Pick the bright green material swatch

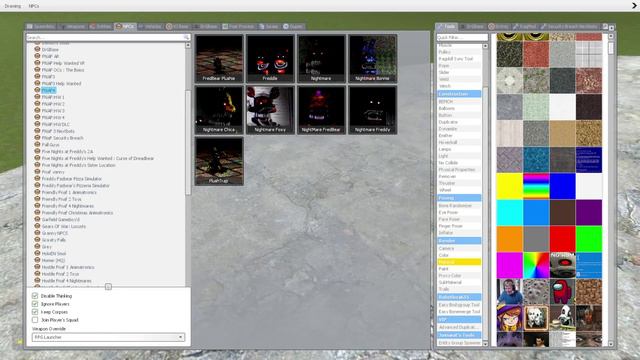pos(589,239)
